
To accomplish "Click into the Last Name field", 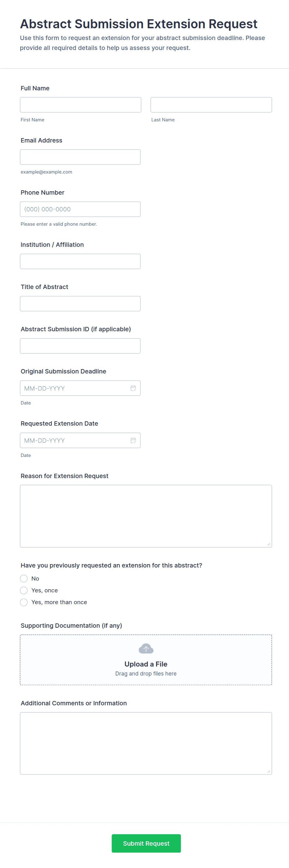I will pyautogui.click(x=211, y=105).
